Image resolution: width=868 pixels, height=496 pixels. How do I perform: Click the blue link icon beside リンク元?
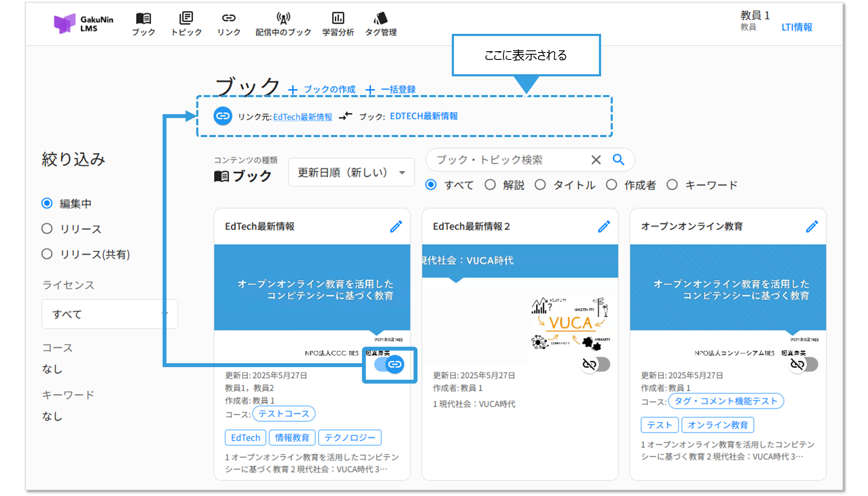pos(223,116)
